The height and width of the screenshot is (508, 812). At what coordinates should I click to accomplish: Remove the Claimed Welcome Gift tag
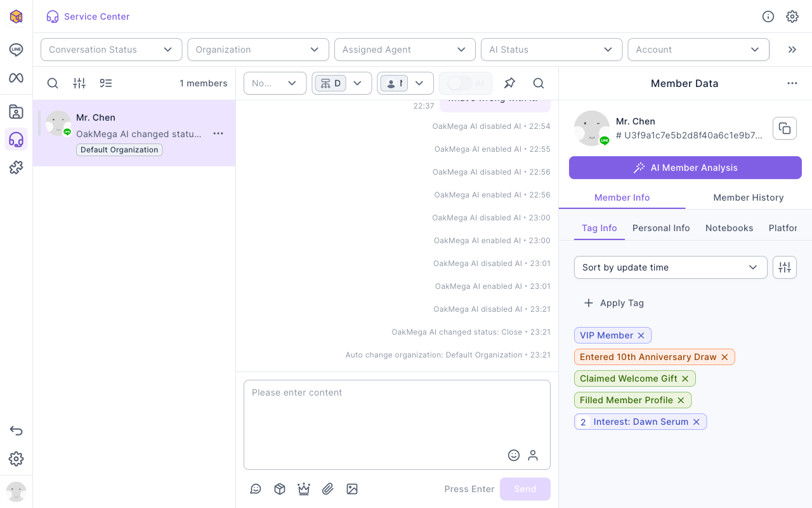coord(685,378)
